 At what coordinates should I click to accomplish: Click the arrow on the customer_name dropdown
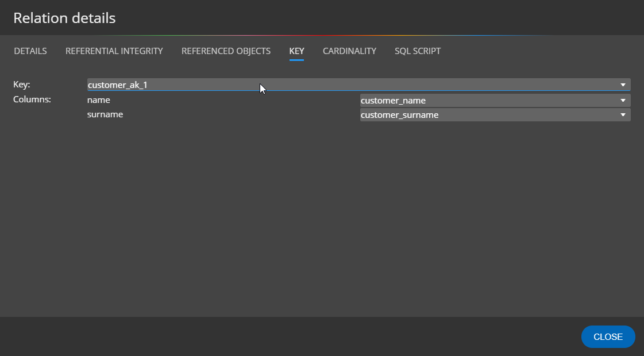pyautogui.click(x=623, y=101)
